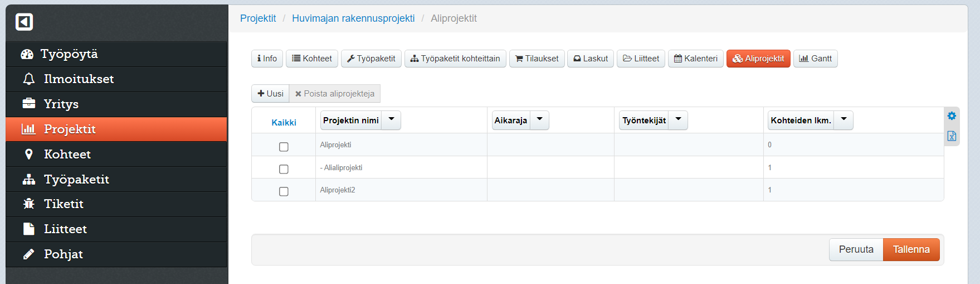Export the table with the Excel icon
Viewport: 980px width, 284px height.
click(x=952, y=136)
